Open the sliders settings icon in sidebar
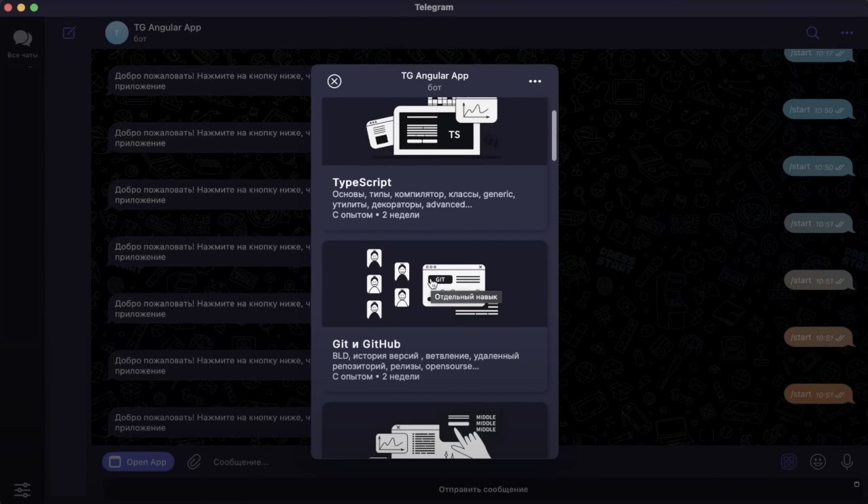Image resolution: width=868 pixels, height=504 pixels. click(22, 489)
